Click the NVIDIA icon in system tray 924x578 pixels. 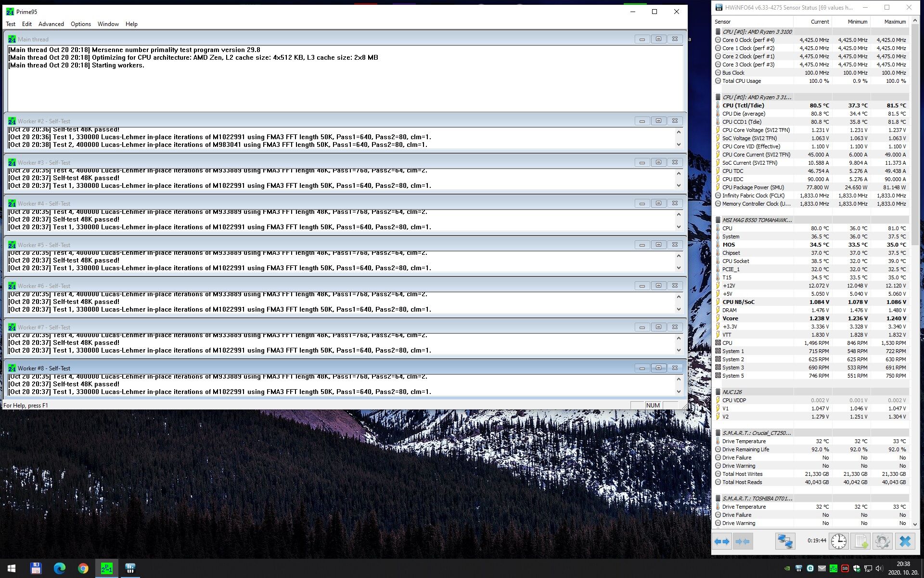[787, 568]
